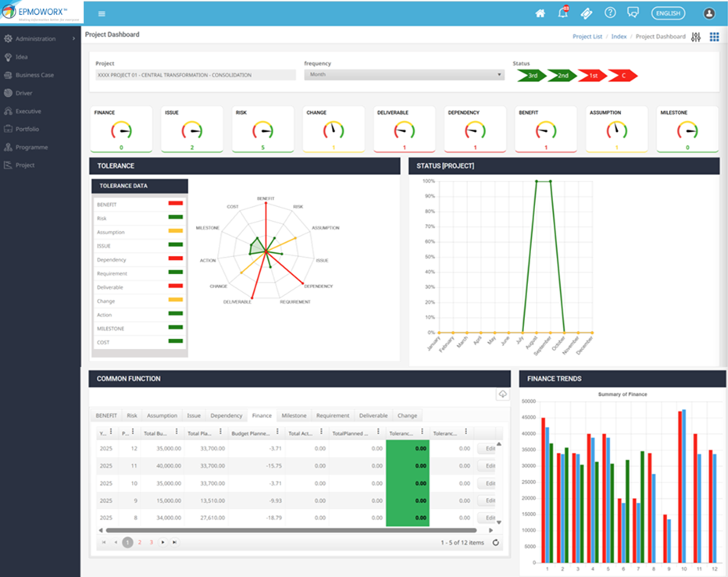The image size is (728, 577).
Task: Open the notifications bell
Action: 562,13
